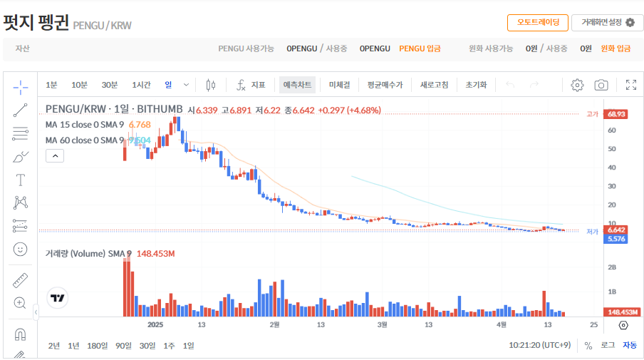644x360 pixels.
Task: Select the 1시간 interval
Action: [x=141, y=85]
